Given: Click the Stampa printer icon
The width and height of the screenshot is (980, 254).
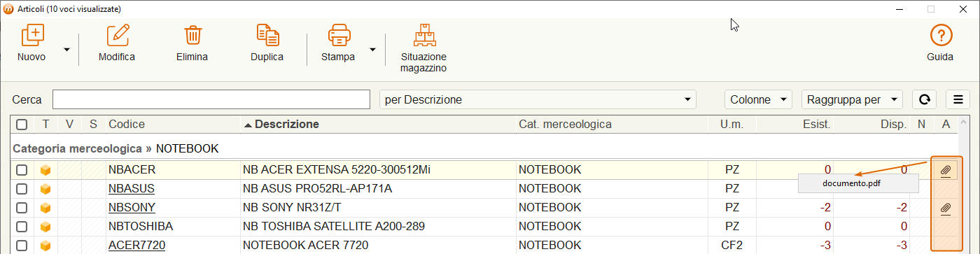Looking at the screenshot, I should point(339,35).
